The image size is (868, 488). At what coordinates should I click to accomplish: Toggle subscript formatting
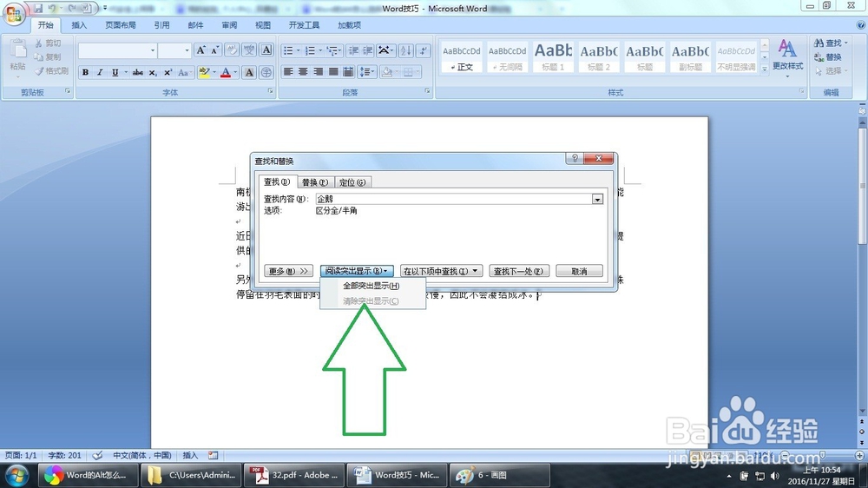[153, 73]
